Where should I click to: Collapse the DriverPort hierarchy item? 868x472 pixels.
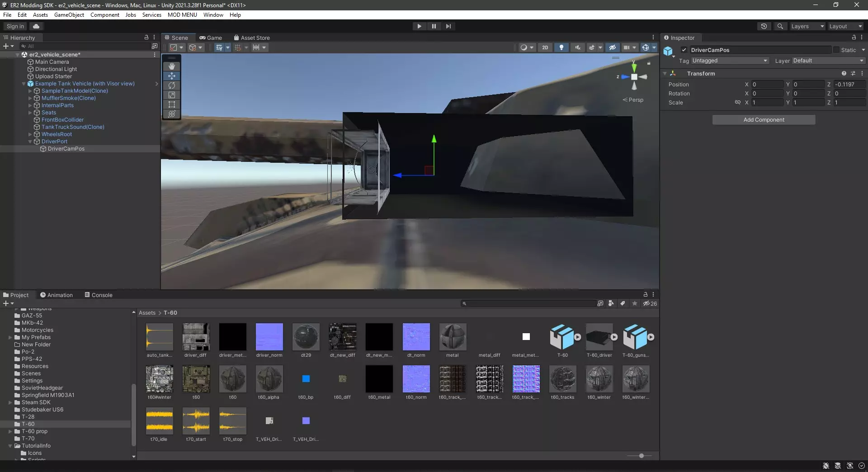tap(30, 142)
